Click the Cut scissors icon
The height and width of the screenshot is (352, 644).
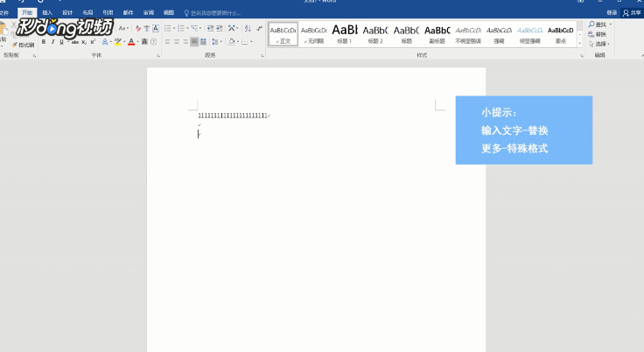coord(13,25)
